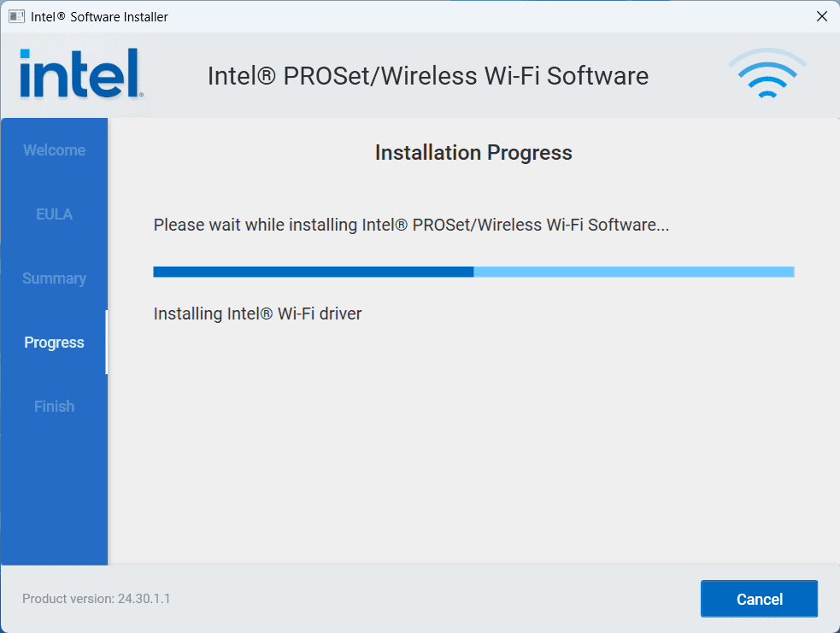Go to the EULA step
The image size is (840, 633).
pyautogui.click(x=54, y=214)
